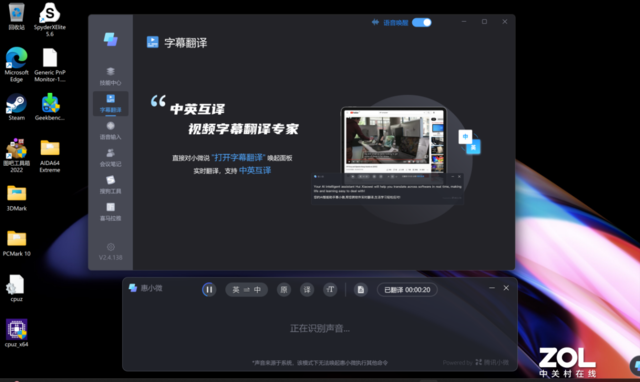Maximize the main 字幕翻译 window
Image resolution: width=640 pixels, height=382 pixels.
(x=484, y=22)
